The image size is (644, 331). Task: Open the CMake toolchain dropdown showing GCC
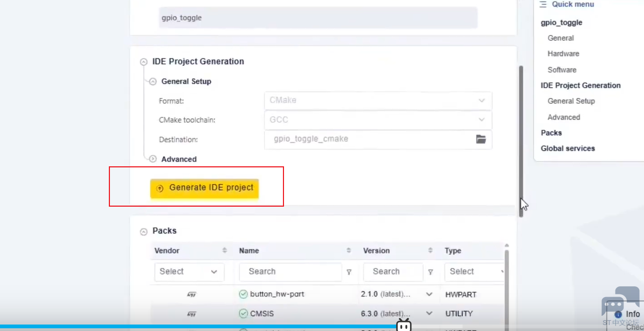[378, 120]
